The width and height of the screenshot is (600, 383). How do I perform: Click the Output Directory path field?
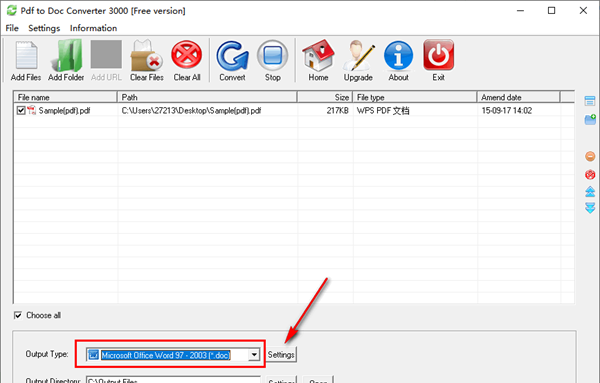tap(173, 380)
